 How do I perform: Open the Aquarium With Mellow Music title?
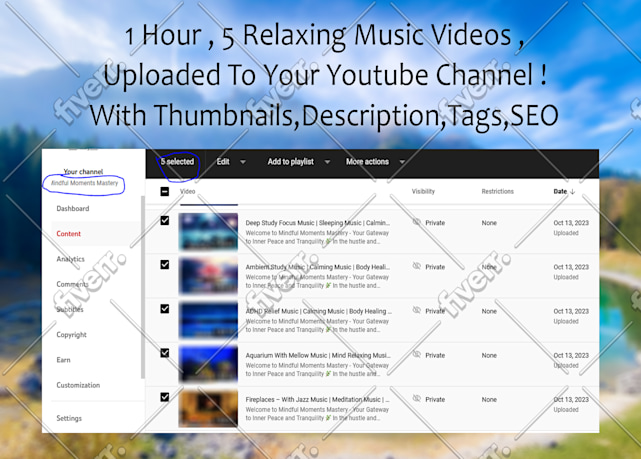(x=318, y=355)
